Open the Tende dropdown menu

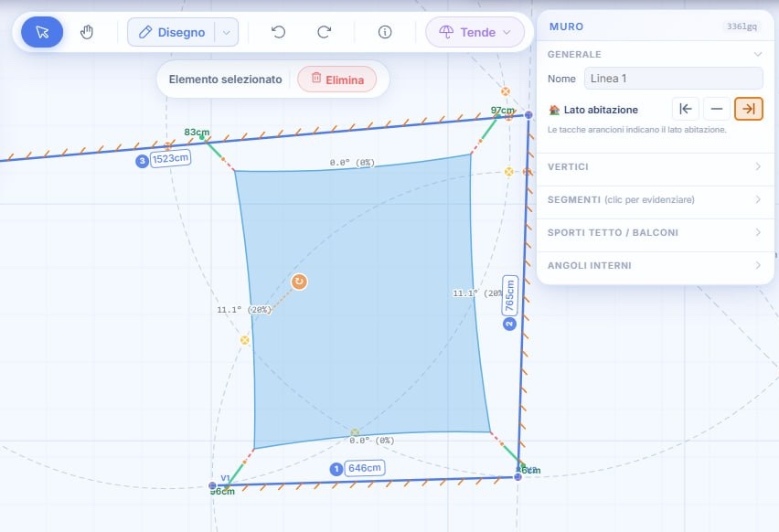click(475, 32)
